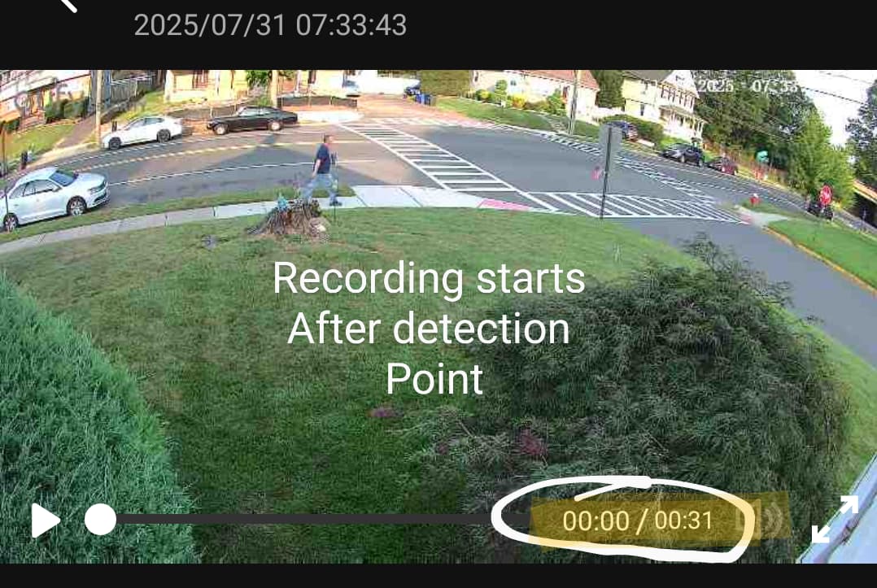The height and width of the screenshot is (588, 877).
Task: Click the 00:00 / 00:31 time display
Action: [638, 520]
